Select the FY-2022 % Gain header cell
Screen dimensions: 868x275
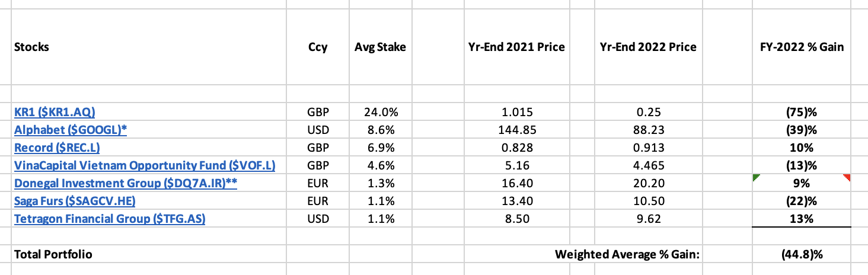point(803,47)
